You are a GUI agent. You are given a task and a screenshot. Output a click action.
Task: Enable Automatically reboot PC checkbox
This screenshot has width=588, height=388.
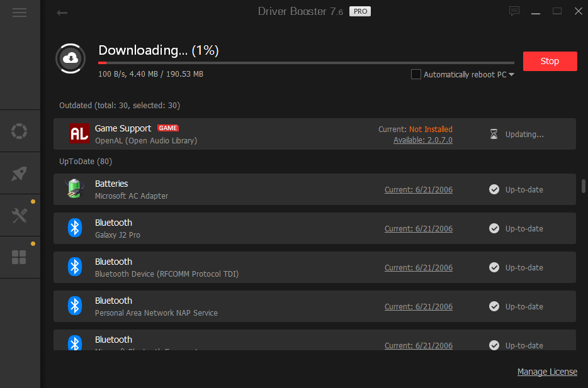tap(416, 74)
